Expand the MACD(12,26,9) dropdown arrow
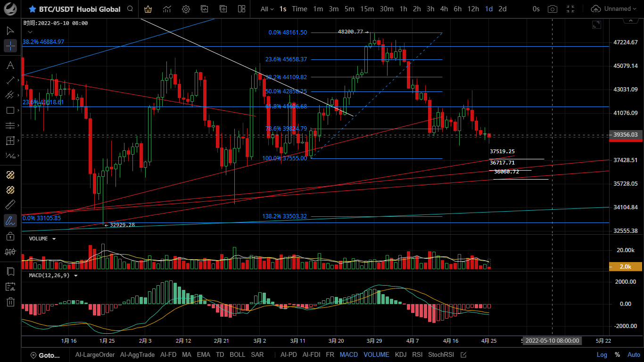The height and width of the screenshot is (362, 644). 75,275
